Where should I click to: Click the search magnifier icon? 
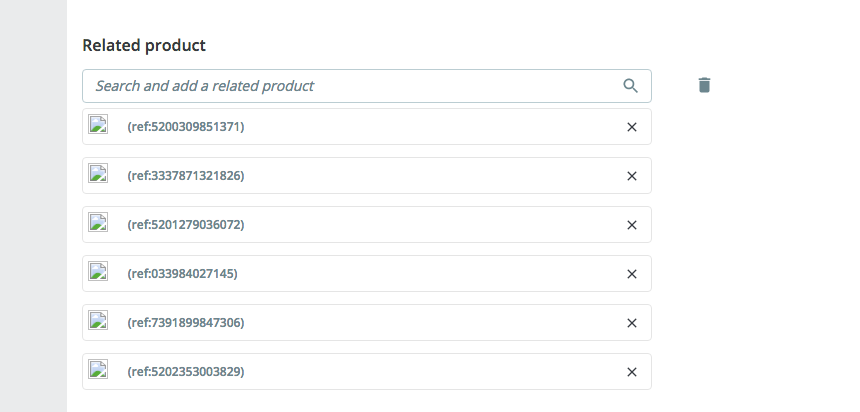(630, 86)
